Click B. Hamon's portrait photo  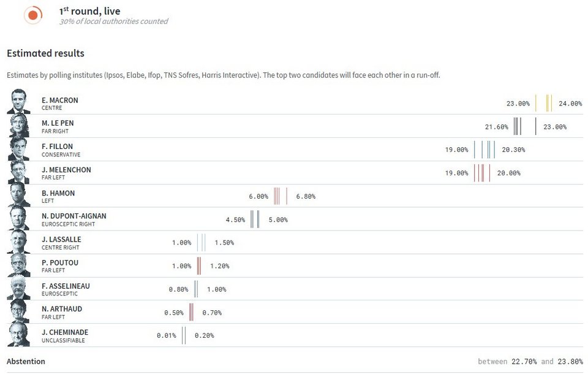point(19,195)
